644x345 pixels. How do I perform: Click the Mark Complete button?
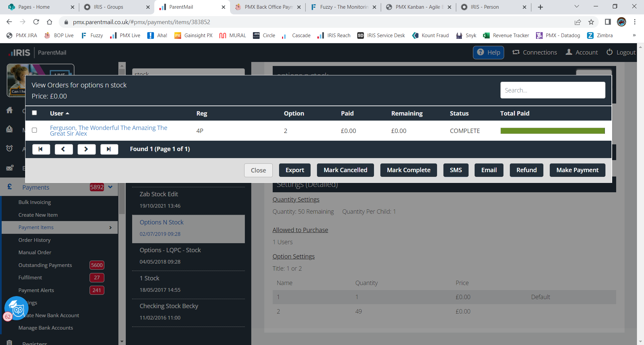pyautogui.click(x=408, y=170)
